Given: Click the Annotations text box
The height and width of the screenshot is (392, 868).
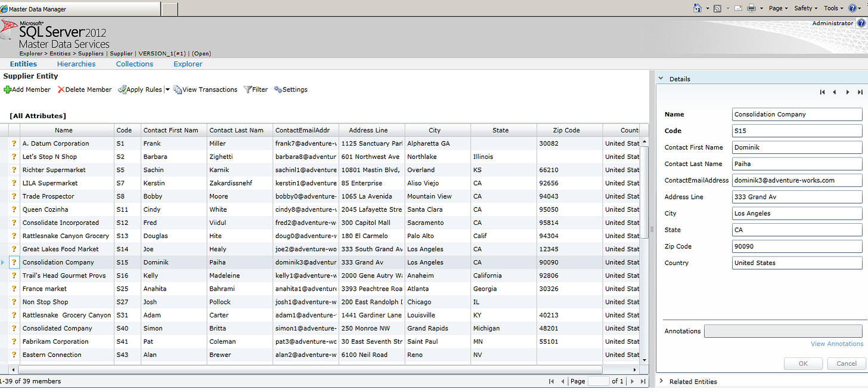Looking at the screenshot, I should (x=783, y=331).
